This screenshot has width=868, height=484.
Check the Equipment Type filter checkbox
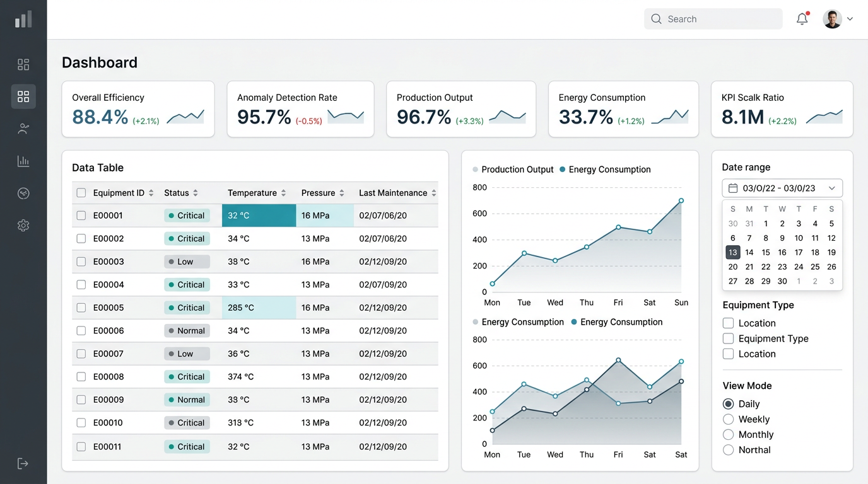[728, 338]
